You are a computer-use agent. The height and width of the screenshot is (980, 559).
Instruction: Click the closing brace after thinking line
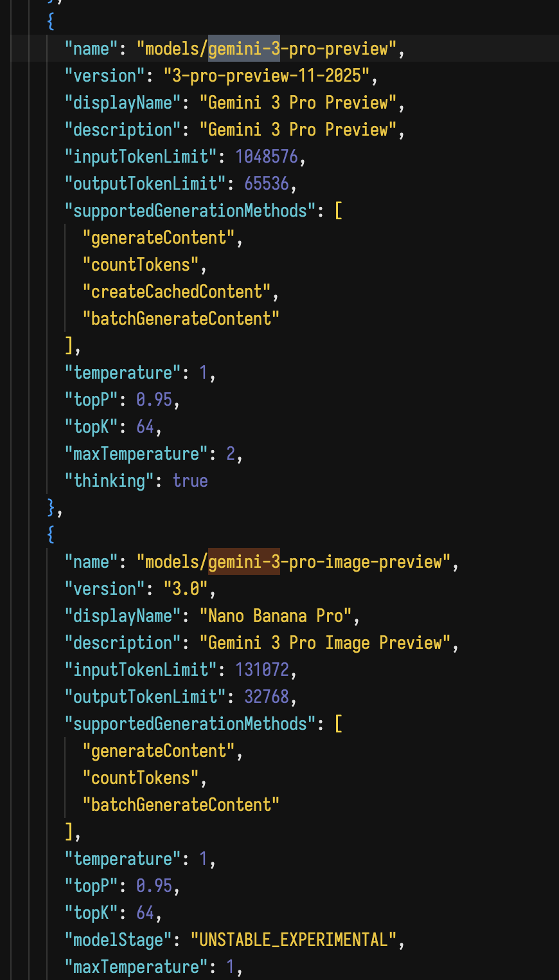click(x=51, y=508)
